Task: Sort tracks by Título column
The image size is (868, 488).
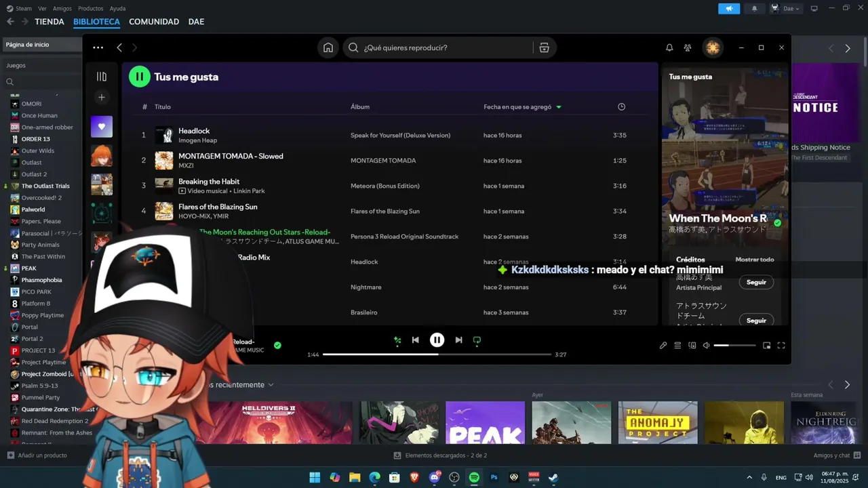Action: (163, 106)
